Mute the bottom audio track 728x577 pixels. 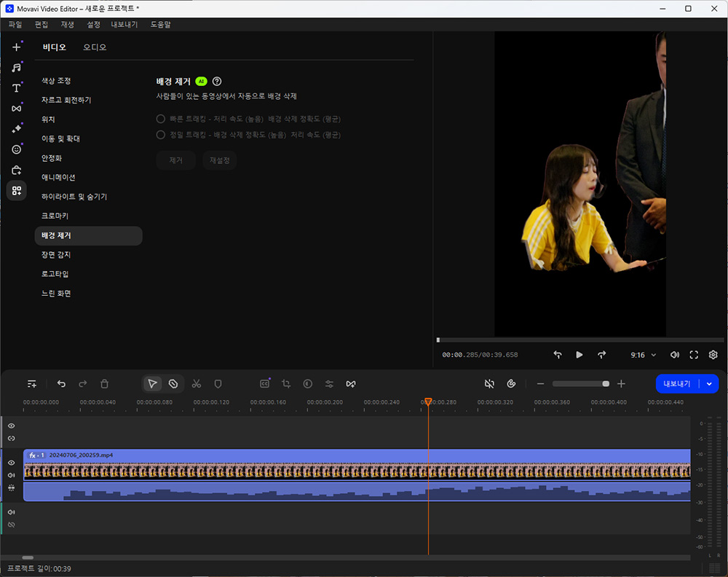coord(12,512)
